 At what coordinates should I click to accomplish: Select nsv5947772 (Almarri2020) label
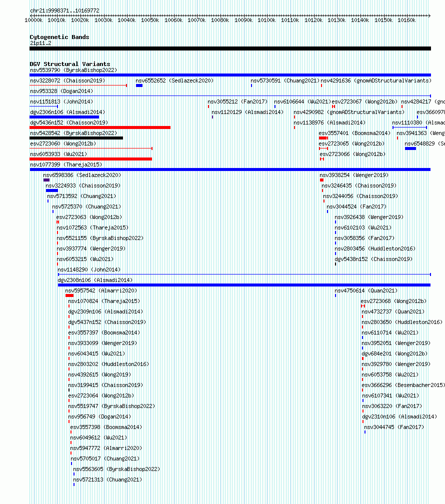[106, 448]
